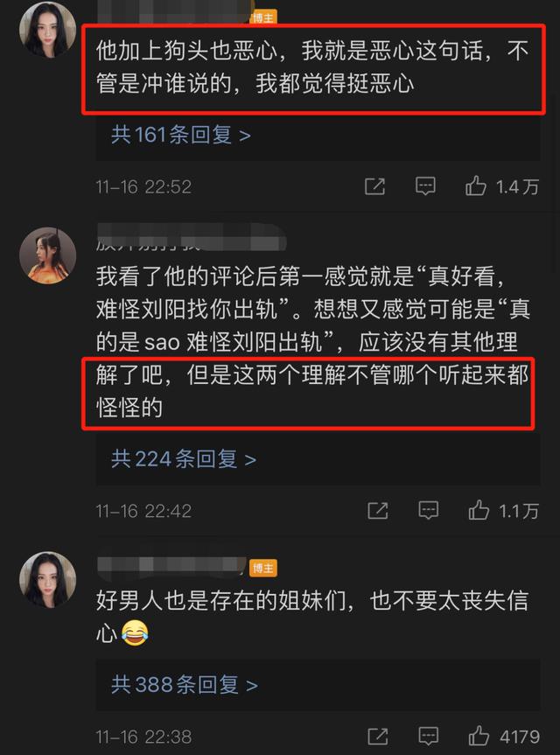Expand 共388条回复 replies
Screen dimensions: 560x755
point(185,685)
